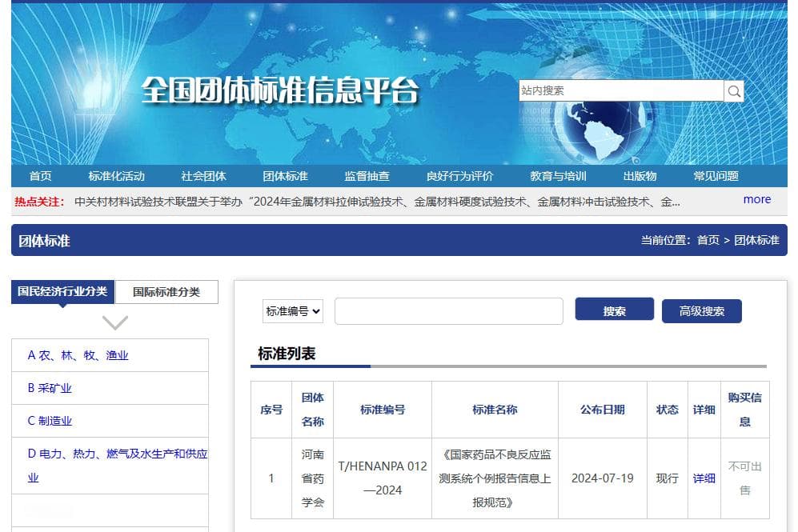Image resolution: width=798 pixels, height=532 pixels.
Task: Click the 全国团体标准信息平台 site title
Action: (x=280, y=90)
